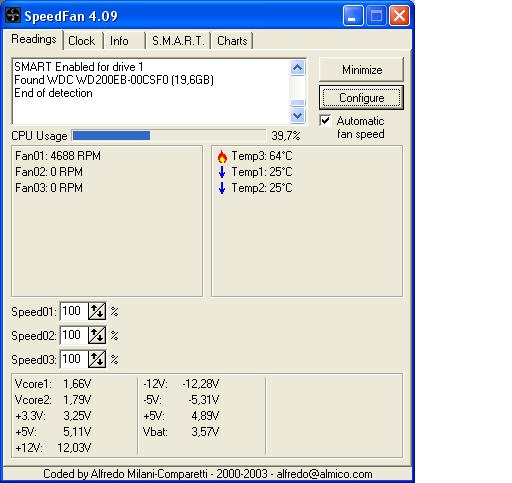This screenshot has height=483, width=512.
Task: Click the Speed03 percentage input field
Action: coord(74,359)
